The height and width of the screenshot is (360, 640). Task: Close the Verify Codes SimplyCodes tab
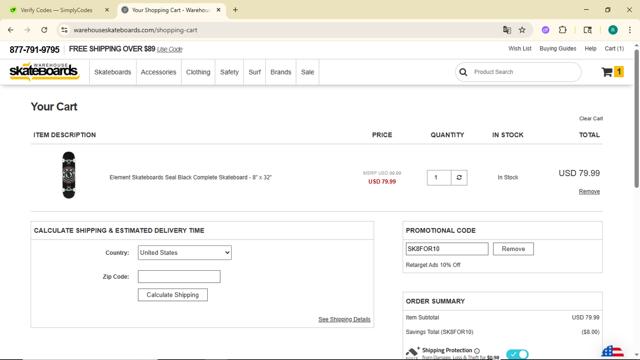click(107, 10)
